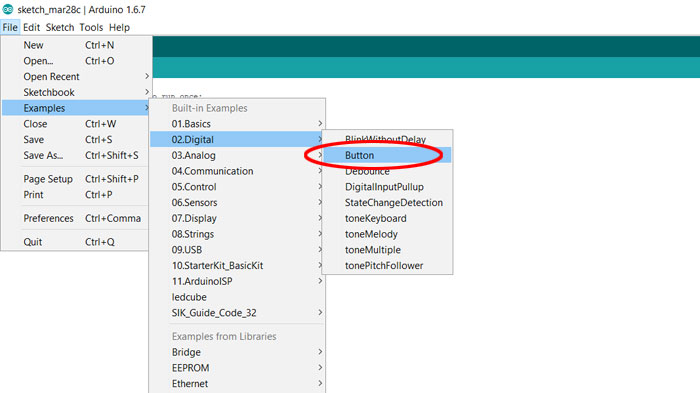Expand the 06.Sensors examples submenu
700x393 pixels.
coord(237,202)
